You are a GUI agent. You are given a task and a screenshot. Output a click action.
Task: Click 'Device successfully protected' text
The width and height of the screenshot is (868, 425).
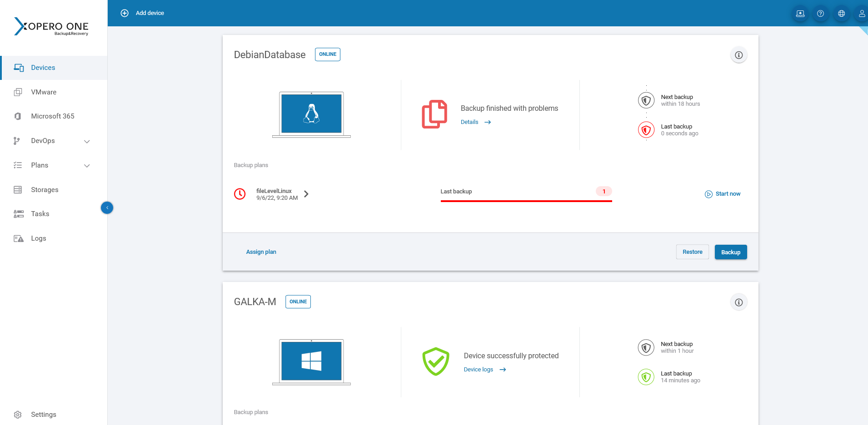(x=511, y=356)
